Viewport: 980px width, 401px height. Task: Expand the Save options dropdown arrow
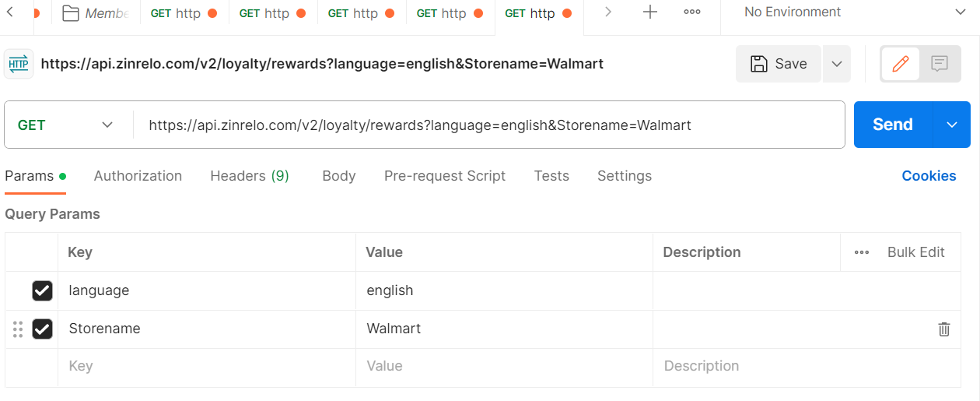point(837,64)
